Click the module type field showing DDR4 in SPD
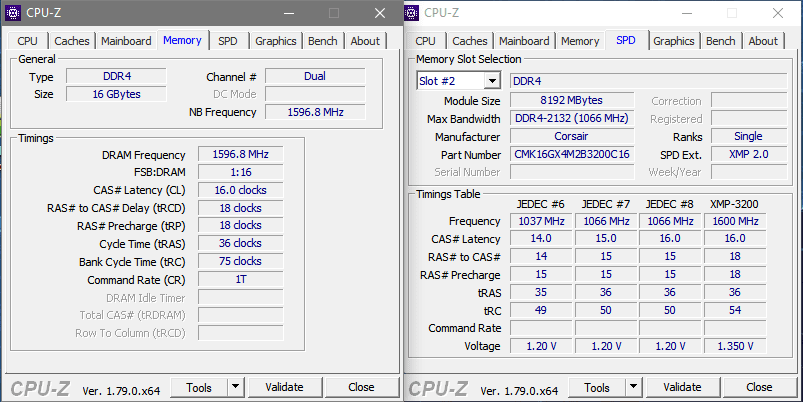Screen dimensions: 803x402 [x=648, y=81]
